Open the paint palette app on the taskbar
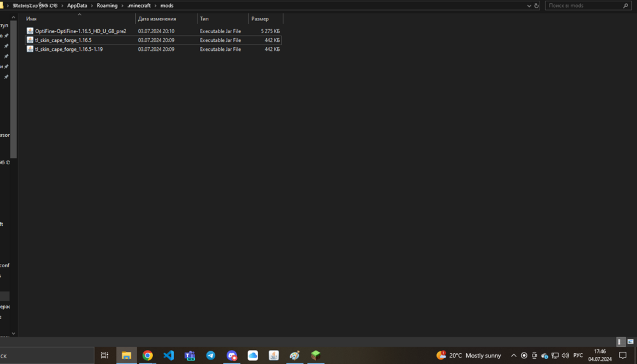The width and height of the screenshot is (637, 364). (x=294, y=356)
